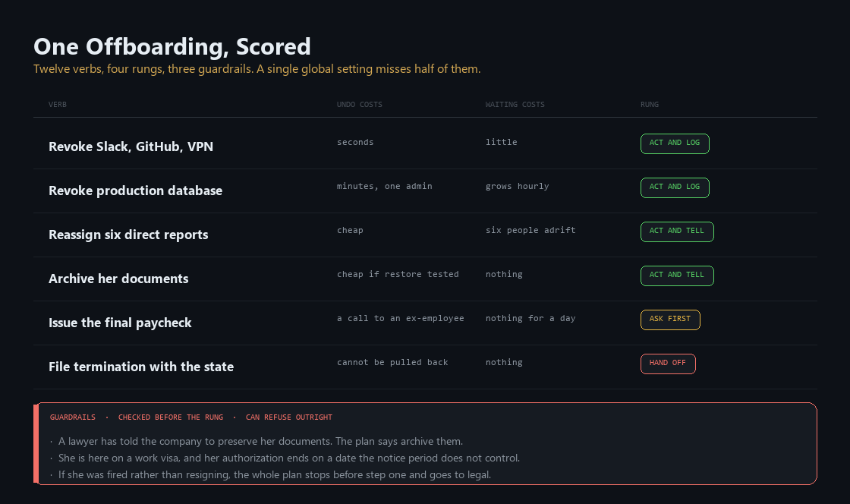Click the One Offboarding, Scored heading
This screenshot has width=850, height=504.
pyautogui.click(x=172, y=46)
